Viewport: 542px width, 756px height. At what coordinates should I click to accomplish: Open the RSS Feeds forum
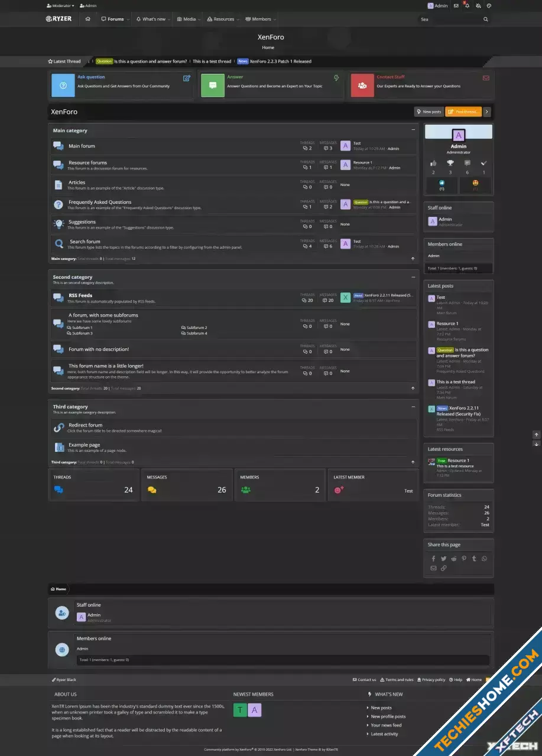(80, 295)
